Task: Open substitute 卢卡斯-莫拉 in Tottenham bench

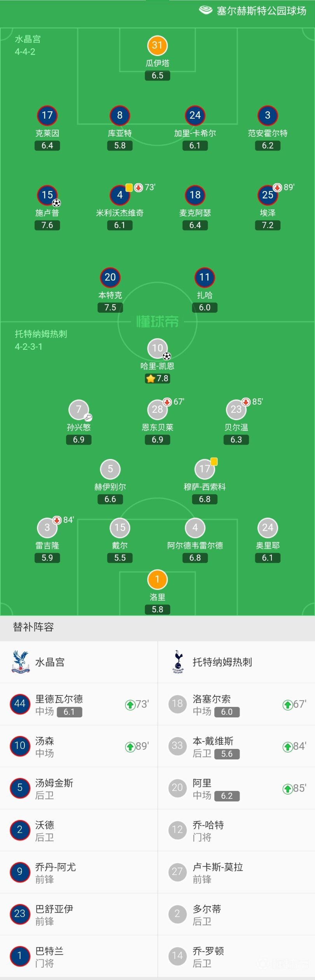Action: click(x=218, y=872)
